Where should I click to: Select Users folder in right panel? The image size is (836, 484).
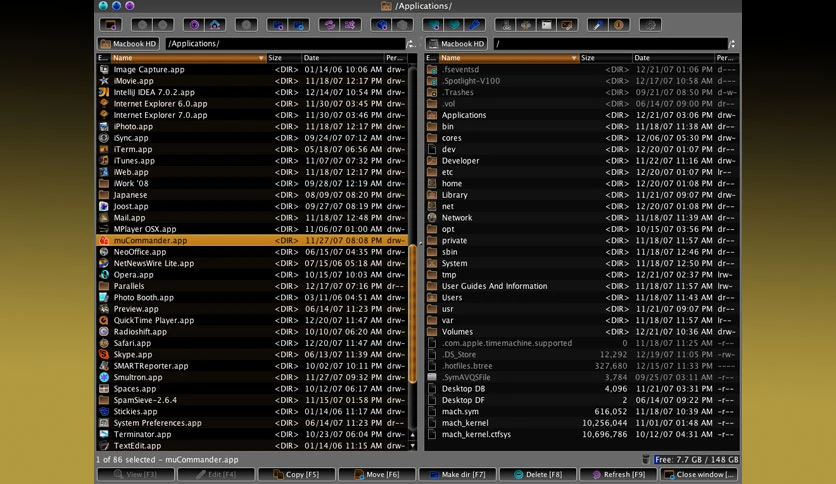click(582, 297)
